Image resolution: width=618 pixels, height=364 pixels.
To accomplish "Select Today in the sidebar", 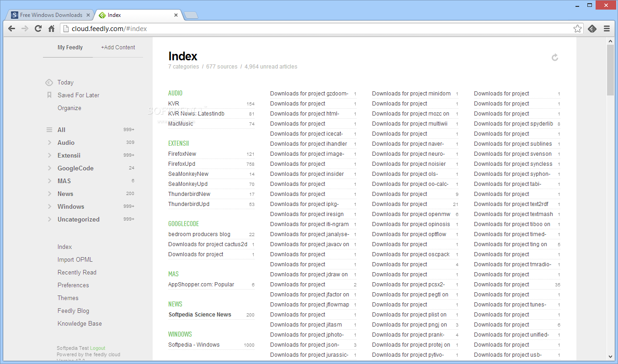I will pyautogui.click(x=65, y=82).
